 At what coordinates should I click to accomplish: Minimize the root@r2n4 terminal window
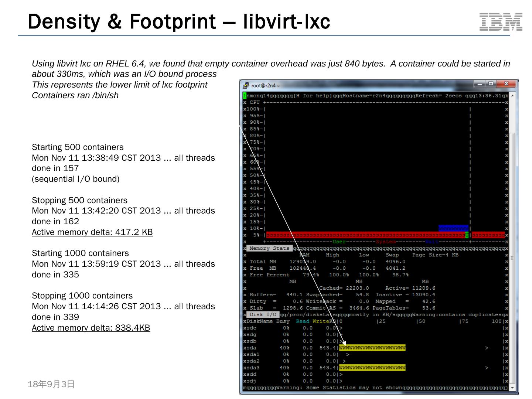479,84
